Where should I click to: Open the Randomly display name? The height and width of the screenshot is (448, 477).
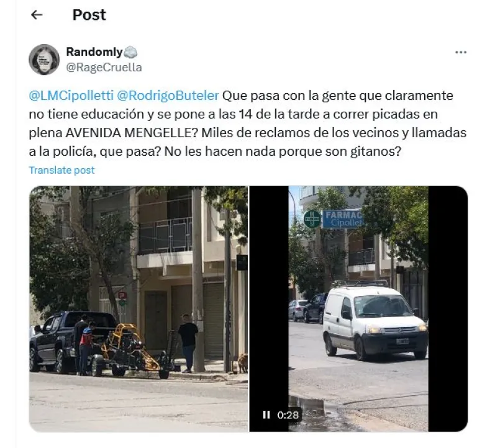coord(94,52)
